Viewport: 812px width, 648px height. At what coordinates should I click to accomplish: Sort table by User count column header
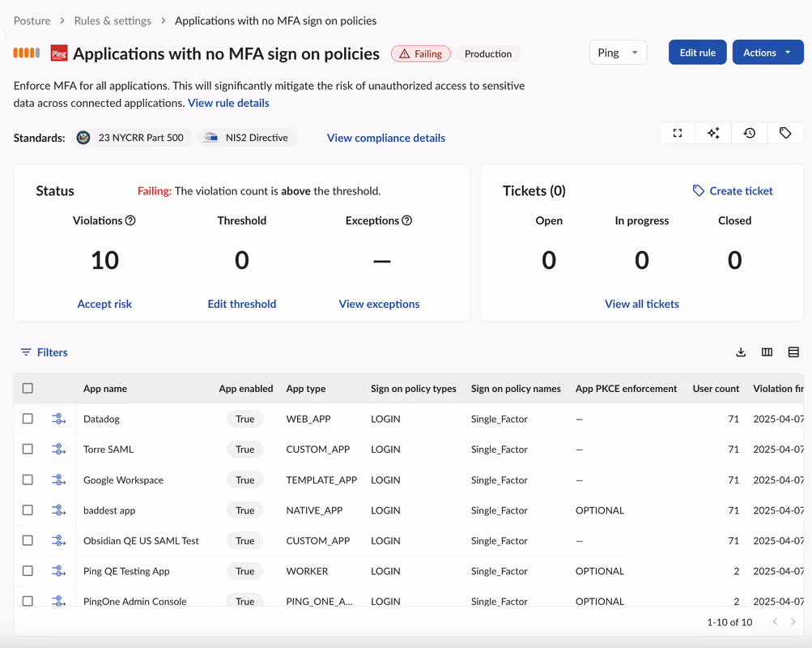coord(716,389)
